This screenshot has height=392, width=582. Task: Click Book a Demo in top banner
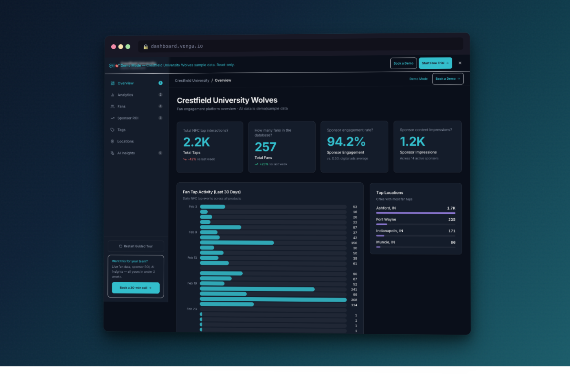tap(404, 63)
